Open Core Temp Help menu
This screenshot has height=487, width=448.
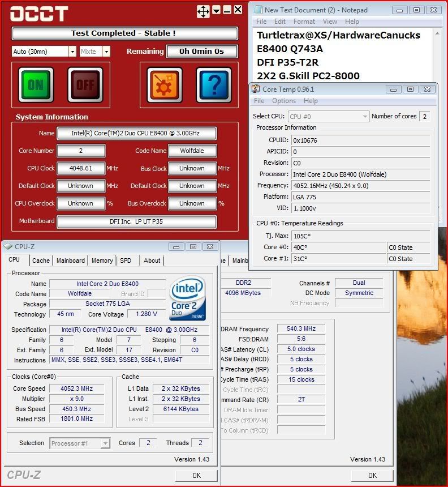311,101
